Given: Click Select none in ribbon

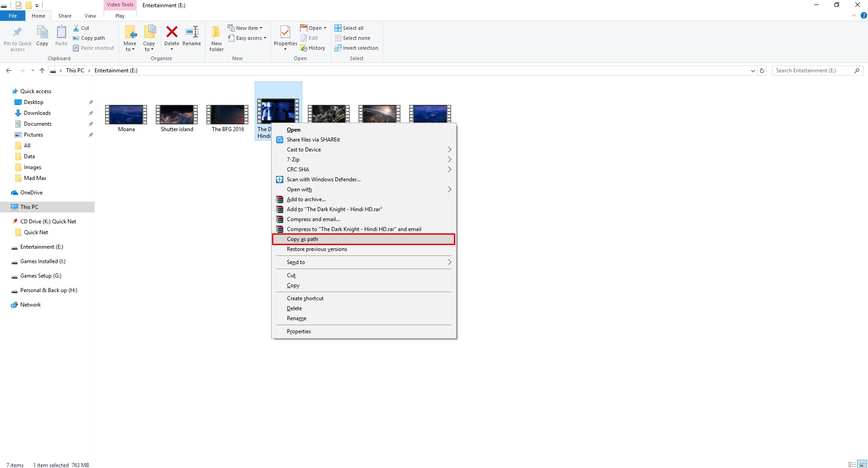Looking at the screenshot, I should click(x=352, y=38).
